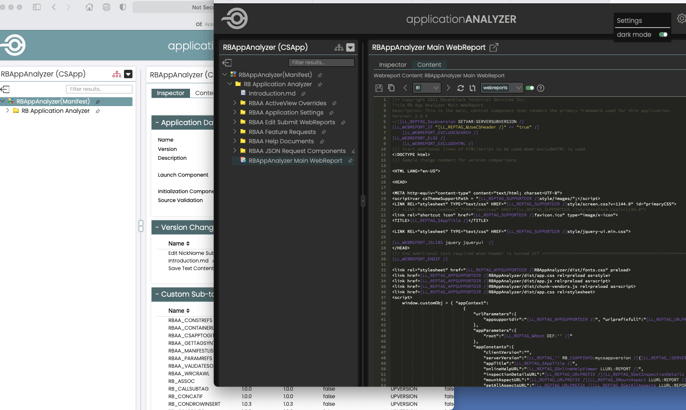This screenshot has height=410, width=686.
Task: Expand the RBAA JSON Request Components folder
Action: click(x=235, y=151)
